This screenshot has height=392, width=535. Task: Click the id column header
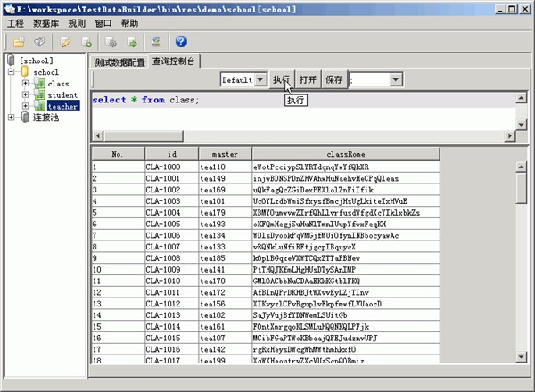(172, 154)
